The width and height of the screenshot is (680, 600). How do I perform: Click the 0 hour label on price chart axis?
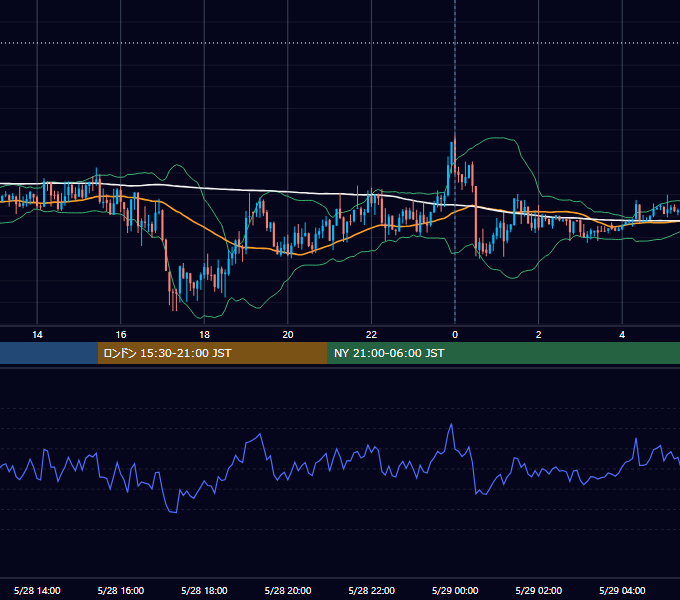(455, 335)
